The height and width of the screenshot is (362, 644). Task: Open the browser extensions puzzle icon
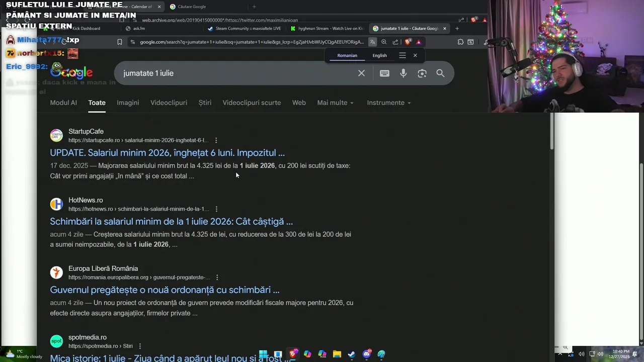coord(460,42)
